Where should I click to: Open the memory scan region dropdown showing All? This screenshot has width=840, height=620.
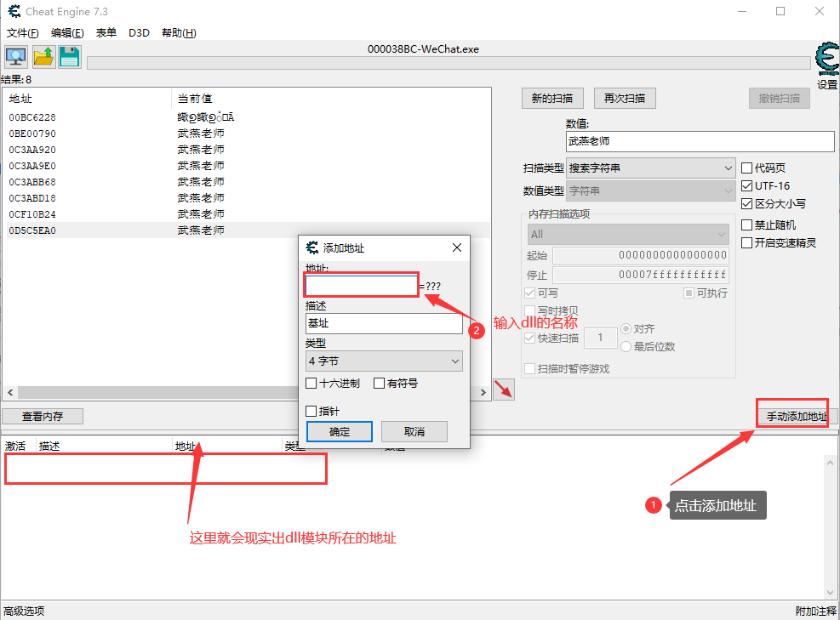(627, 234)
